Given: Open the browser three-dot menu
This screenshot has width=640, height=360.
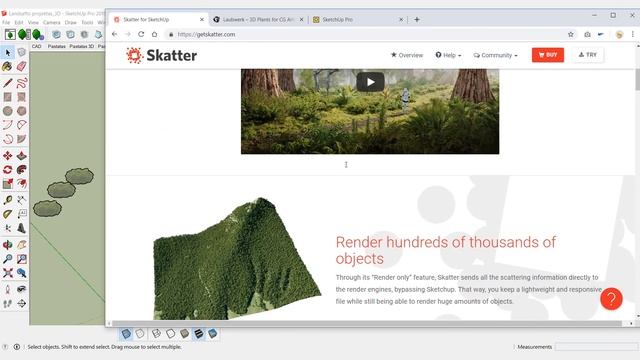Looking at the screenshot, I should click(x=633, y=34).
